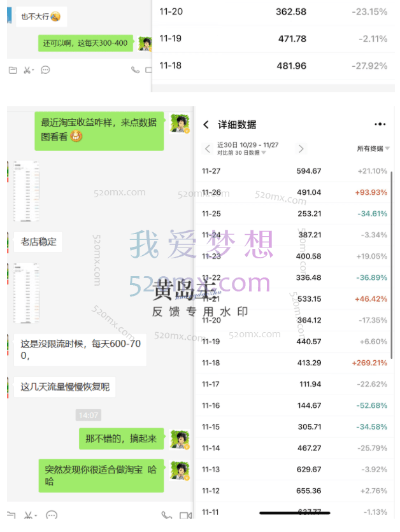The height and width of the screenshot is (532, 400).
Task: Click the avatar next to 那不错的，搞起来
Action: click(180, 439)
